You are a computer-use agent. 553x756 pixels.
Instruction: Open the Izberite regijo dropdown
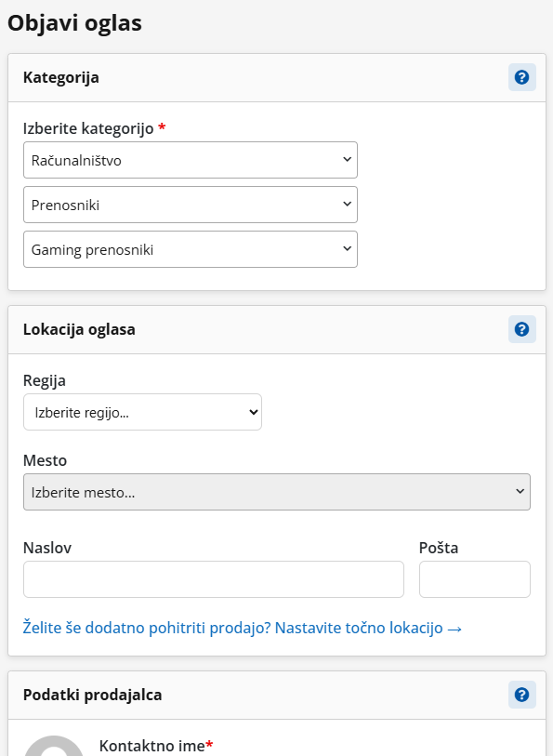click(142, 412)
